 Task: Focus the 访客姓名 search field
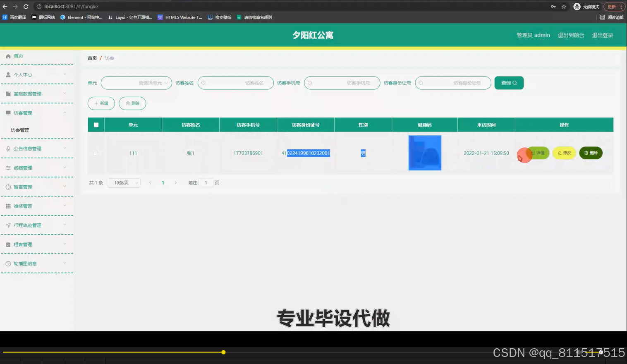(x=236, y=83)
